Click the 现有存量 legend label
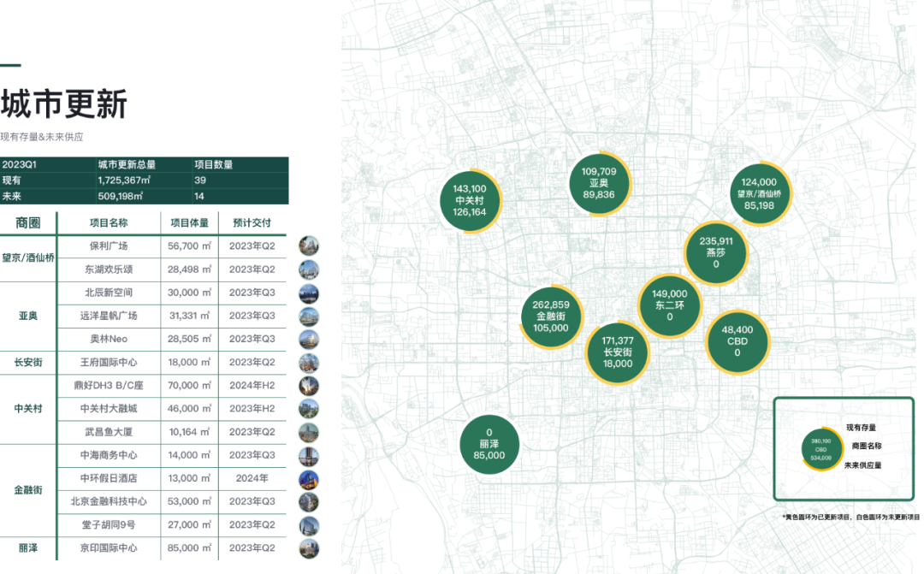Image resolution: width=924 pixels, height=574 pixels. pos(861,427)
